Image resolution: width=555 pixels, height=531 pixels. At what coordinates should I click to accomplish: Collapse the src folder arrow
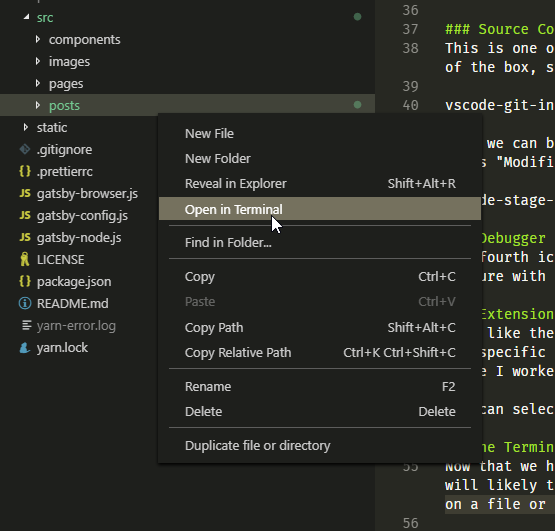(x=26, y=17)
